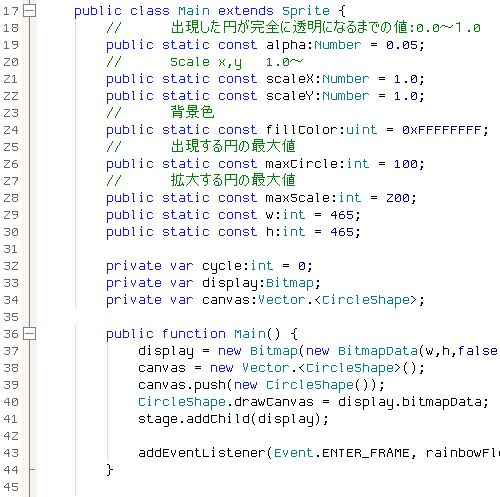Collapse the Main class fold at line 17
500x497 pixels.
(x=29, y=11)
